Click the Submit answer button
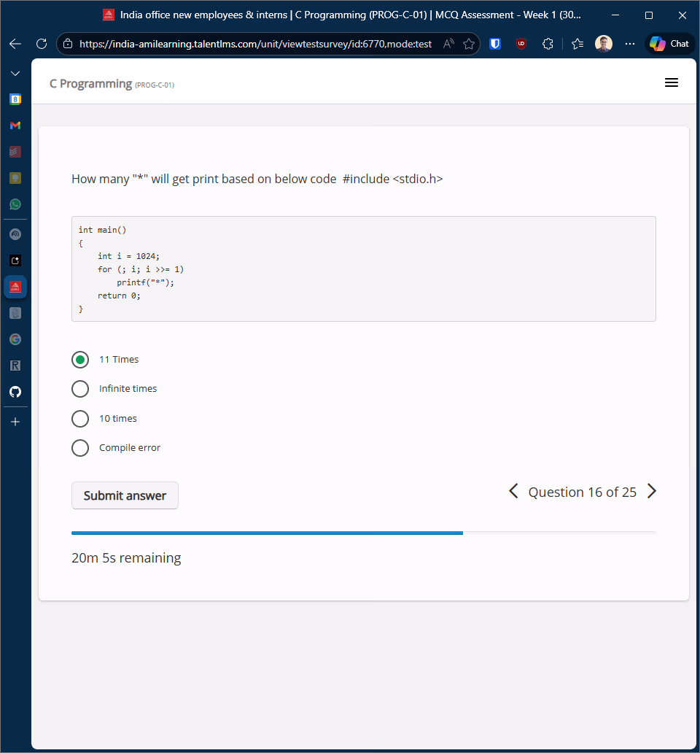The image size is (700, 753). [125, 495]
